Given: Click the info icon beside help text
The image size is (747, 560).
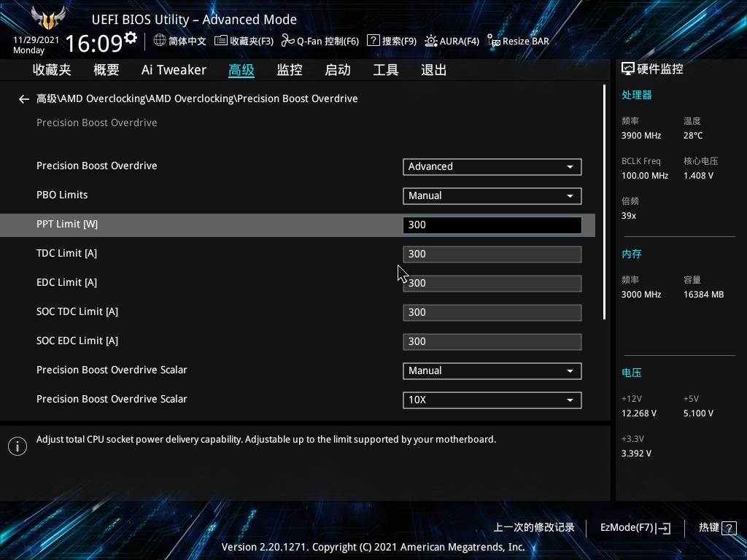Looking at the screenshot, I should [18, 446].
